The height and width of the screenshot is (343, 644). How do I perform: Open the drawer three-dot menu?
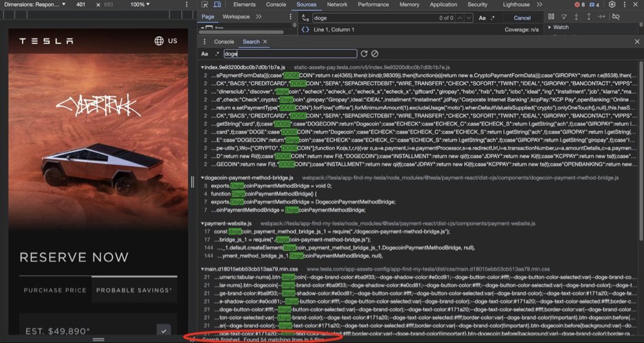click(x=204, y=42)
